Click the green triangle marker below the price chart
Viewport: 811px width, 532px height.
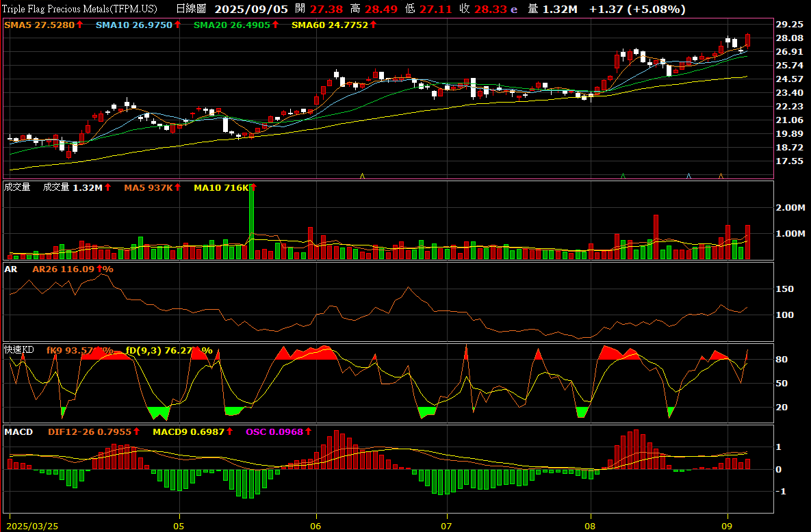[x=623, y=176]
